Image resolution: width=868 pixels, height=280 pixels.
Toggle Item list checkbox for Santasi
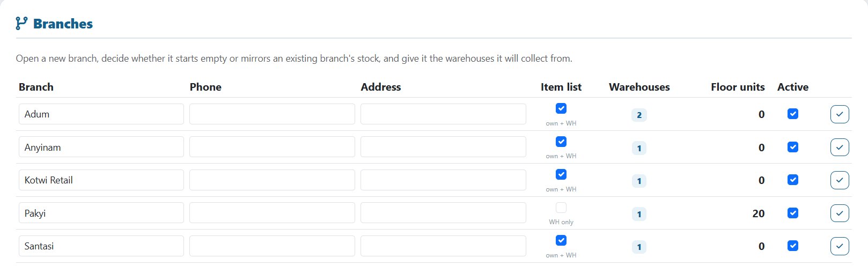click(x=561, y=240)
